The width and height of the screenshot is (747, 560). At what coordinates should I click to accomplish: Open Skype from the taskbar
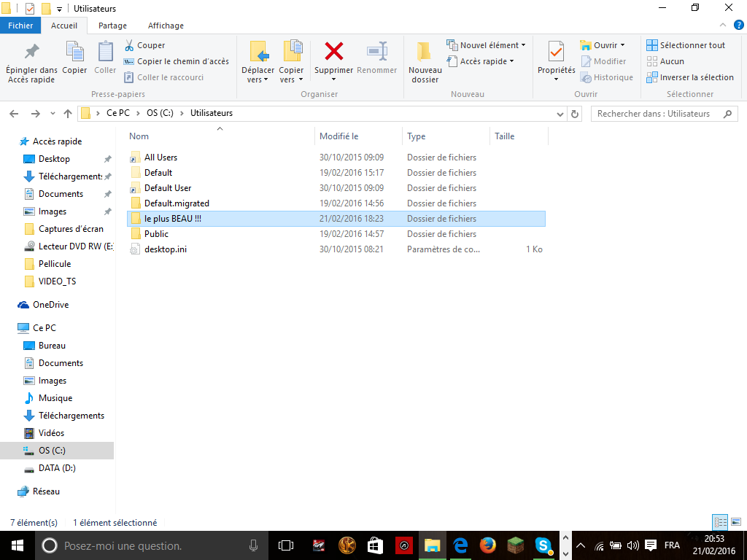(x=543, y=545)
